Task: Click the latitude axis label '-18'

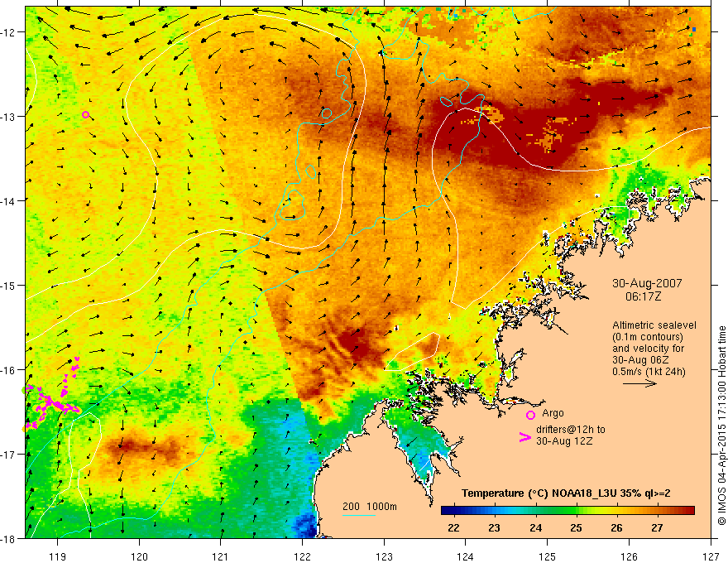Action: pyautogui.click(x=8, y=538)
